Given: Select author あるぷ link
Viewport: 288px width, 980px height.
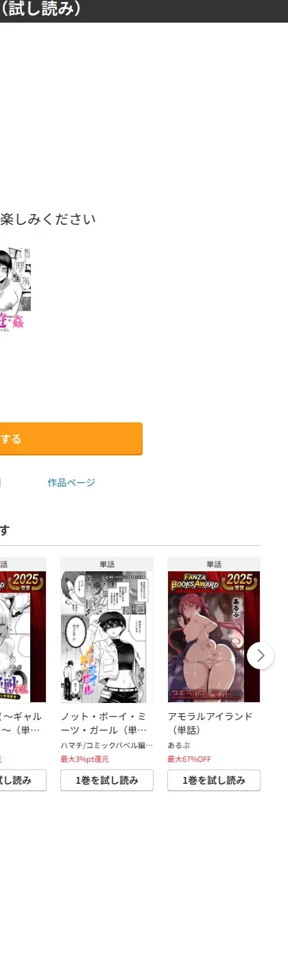Looking at the screenshot, I should [x=179, y=745].
